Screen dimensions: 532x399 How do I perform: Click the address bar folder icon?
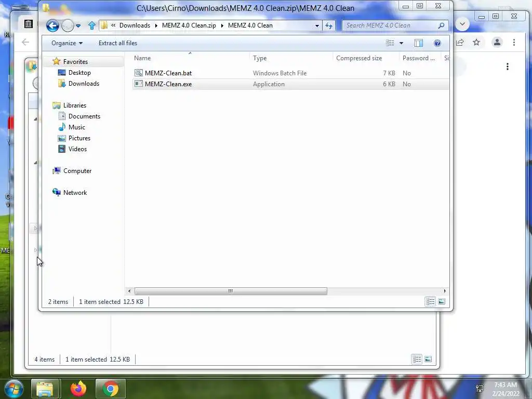pyautogui.click(x=104, y=25)
